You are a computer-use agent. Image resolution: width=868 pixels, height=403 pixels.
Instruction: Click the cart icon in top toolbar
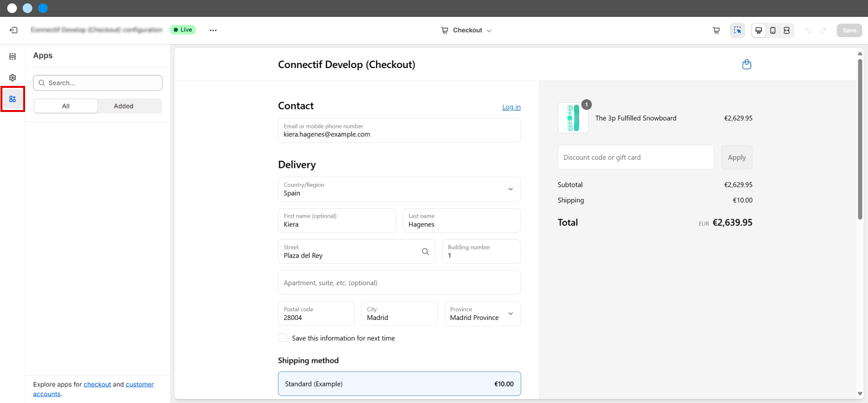716,30
